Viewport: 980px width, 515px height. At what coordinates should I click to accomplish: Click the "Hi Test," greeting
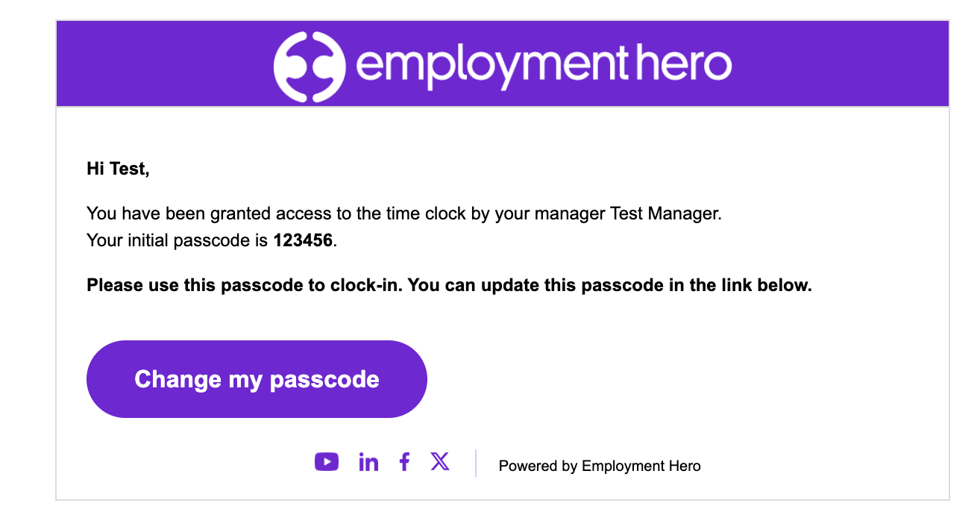point(118,169)
